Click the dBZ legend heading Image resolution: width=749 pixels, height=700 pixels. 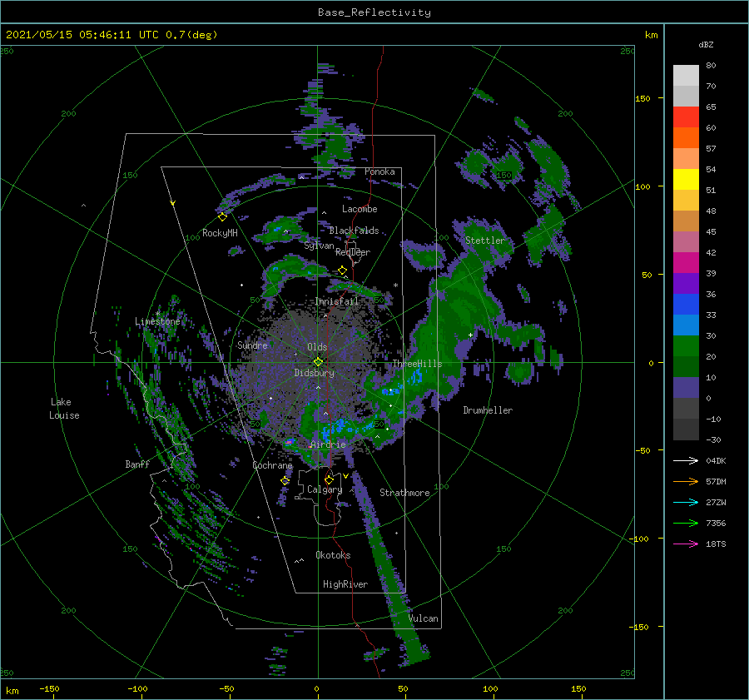pyautogui.click(x=706, y=44)
